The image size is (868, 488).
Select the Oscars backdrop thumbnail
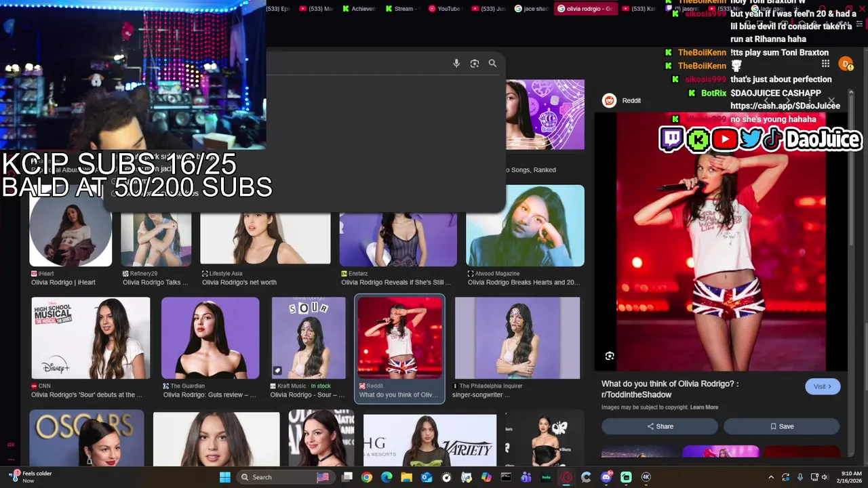(x=87, y=438)
